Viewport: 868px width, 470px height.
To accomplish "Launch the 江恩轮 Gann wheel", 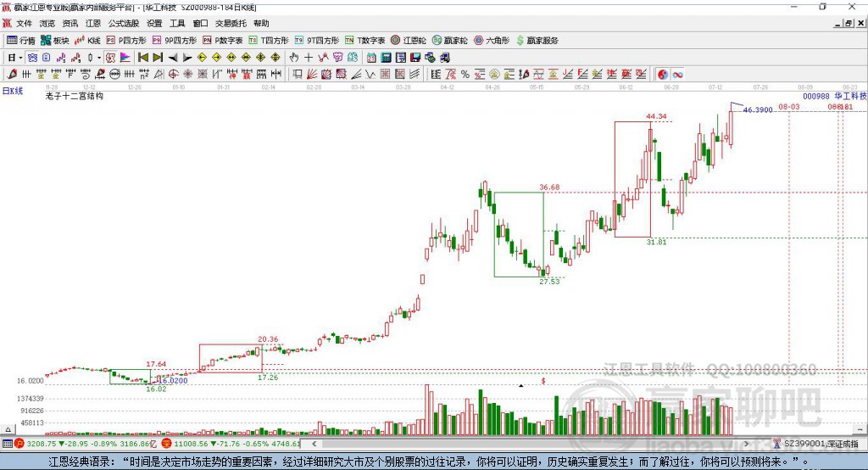I will coord(409,41).
